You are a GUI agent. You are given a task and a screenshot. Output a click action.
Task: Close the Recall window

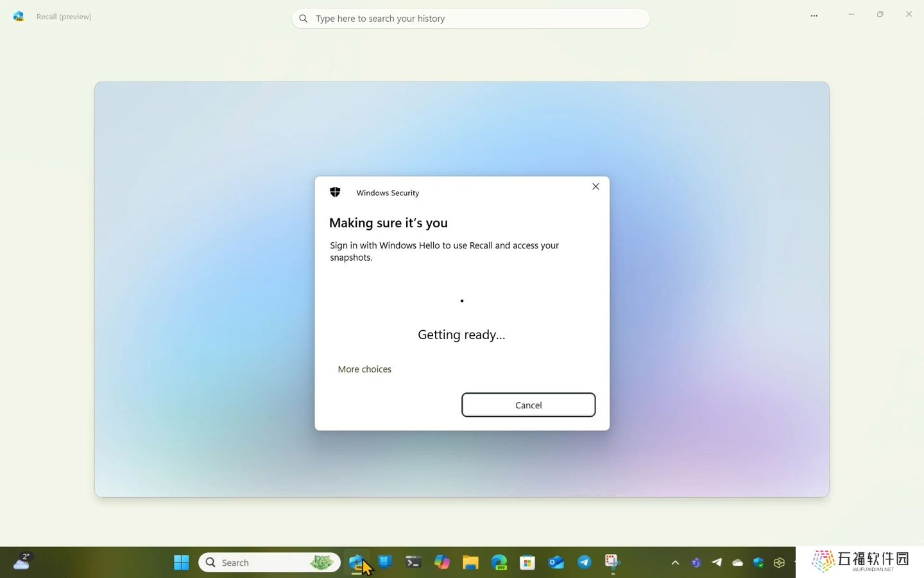(909, 14)
